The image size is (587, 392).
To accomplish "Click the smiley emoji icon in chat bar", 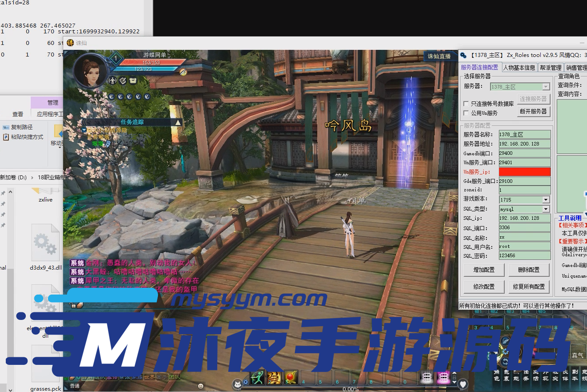I will 201,386.
